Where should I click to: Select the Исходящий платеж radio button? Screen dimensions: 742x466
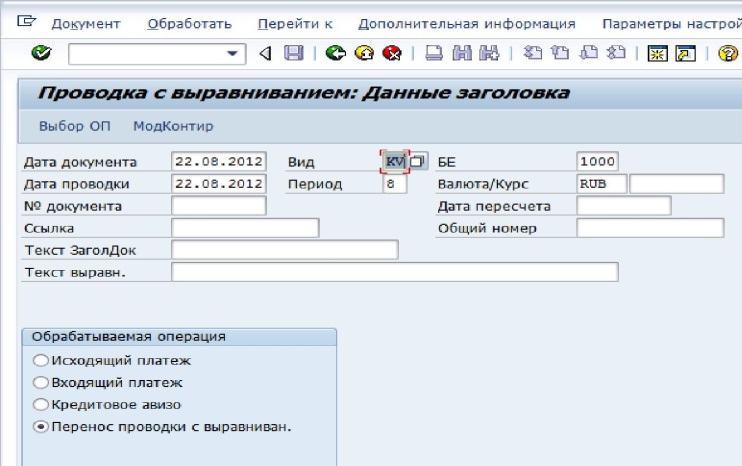coord(41,361)
